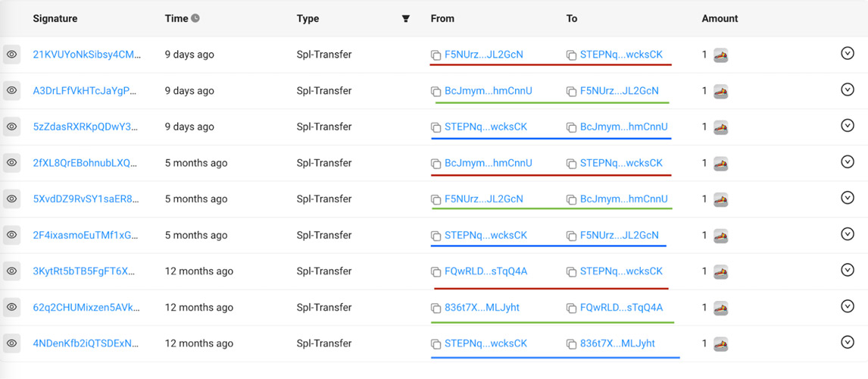Open To address STEPNq...wcksCK in first row
The width and height of the screenshot is (868, 379).
point(621,55)
